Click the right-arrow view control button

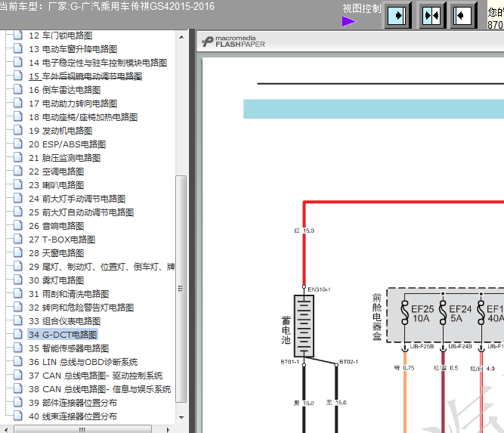(398, 15)
